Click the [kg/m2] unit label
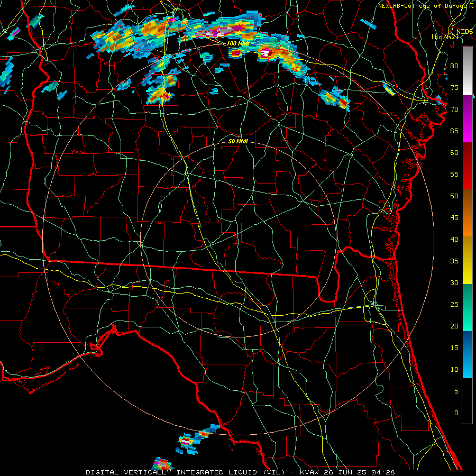The height and width of the screenshot is (476, 476). [445, 37]
